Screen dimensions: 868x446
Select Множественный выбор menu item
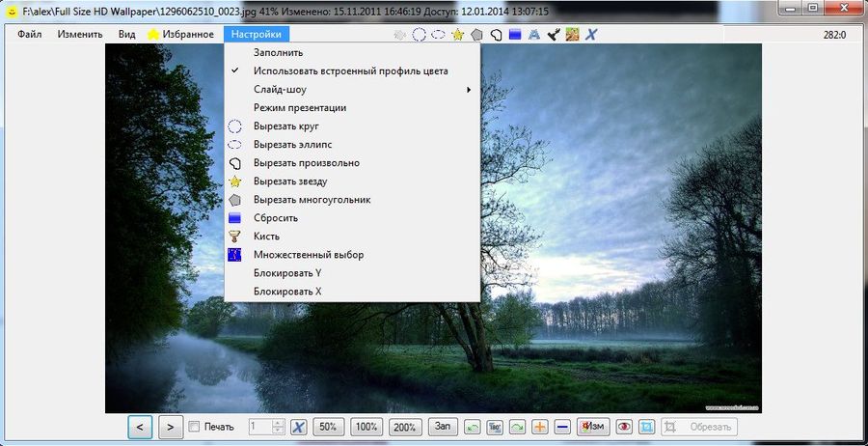click(x=351, y=255)
